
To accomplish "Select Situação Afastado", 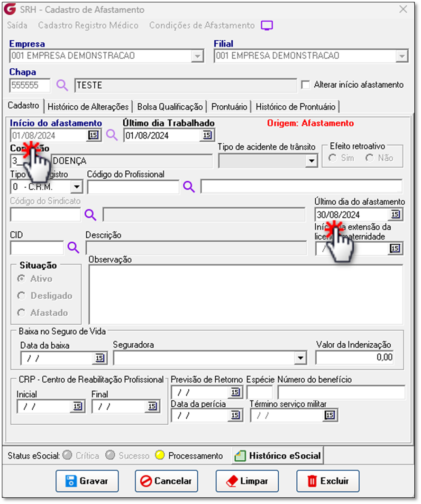I will pos(21,312).
